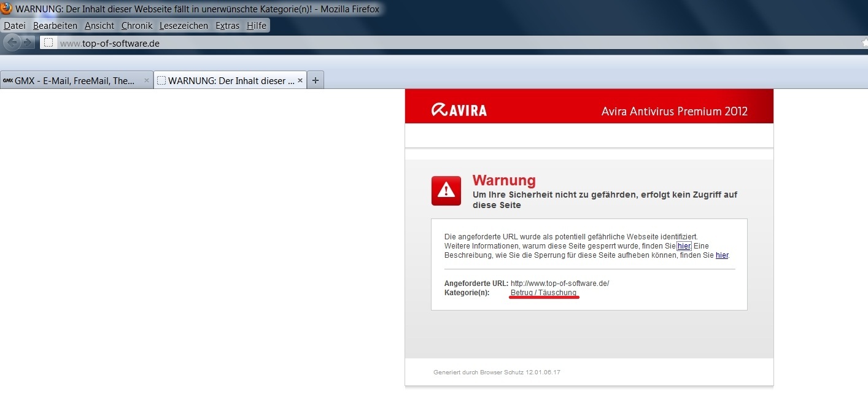Image resolution: width=868 pixels, height=413 pixels.
Task: Switch to the WARNUNG: Der Inhalt dieser tab
Action: pyautogui.click(x=230, y=80)
